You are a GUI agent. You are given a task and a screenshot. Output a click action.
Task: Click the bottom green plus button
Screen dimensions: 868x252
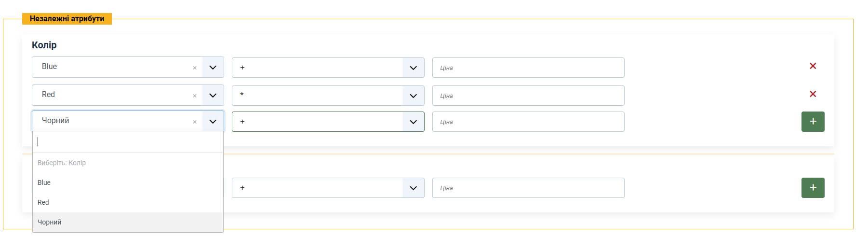813,188
